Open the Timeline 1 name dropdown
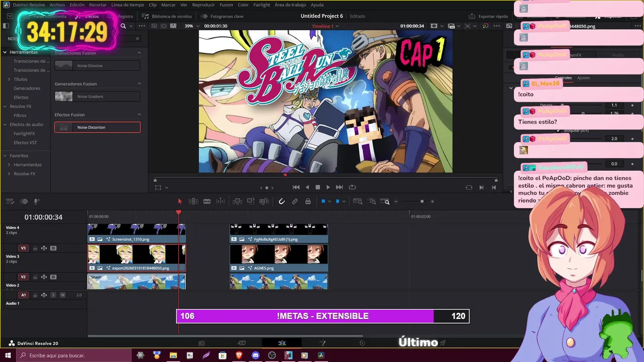This screenshot has width=644, height=362. [326, 26]
